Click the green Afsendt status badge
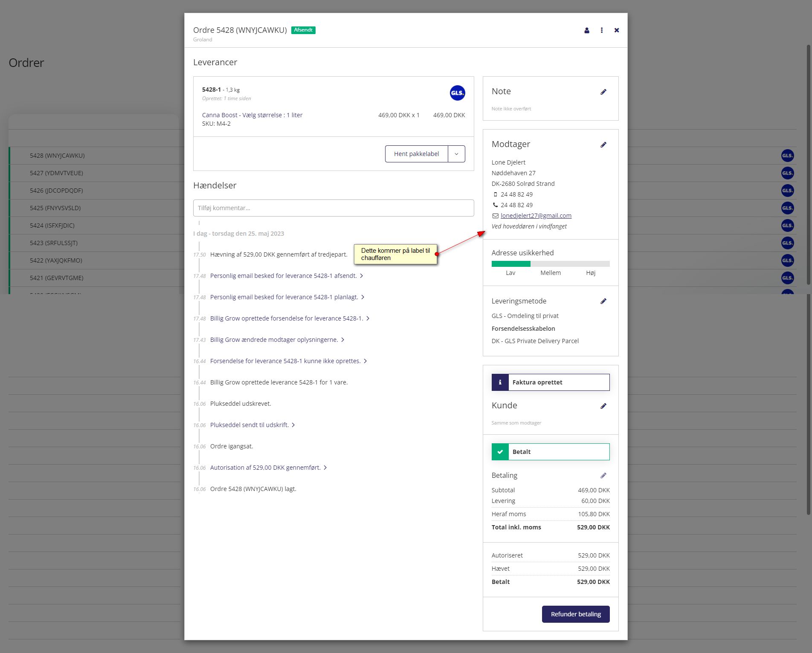This screenshot has width=812, height=653. click(303, 30)
